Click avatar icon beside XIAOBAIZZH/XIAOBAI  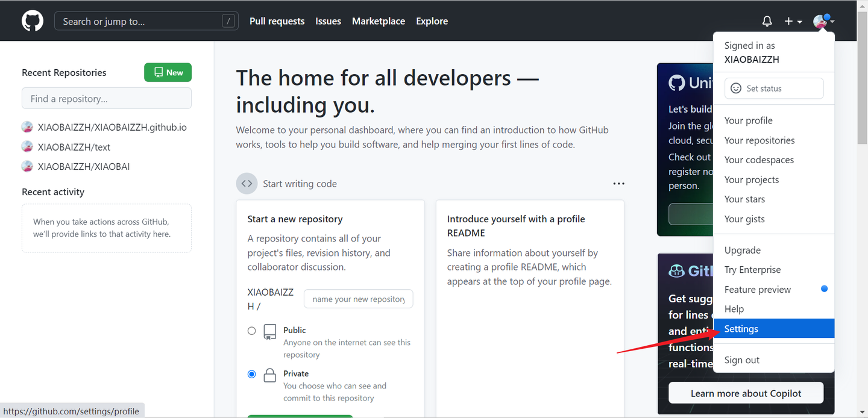pyautogui.click(x=27, y=166)
